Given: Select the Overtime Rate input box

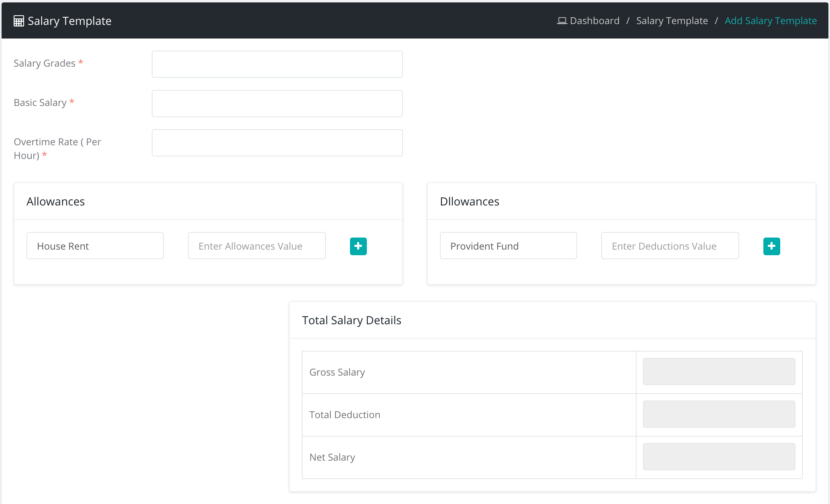Looking at the screenshot, I should coord(277,143).
